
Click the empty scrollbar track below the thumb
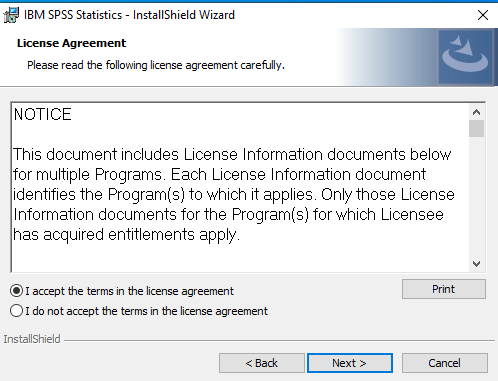(476, 197)
